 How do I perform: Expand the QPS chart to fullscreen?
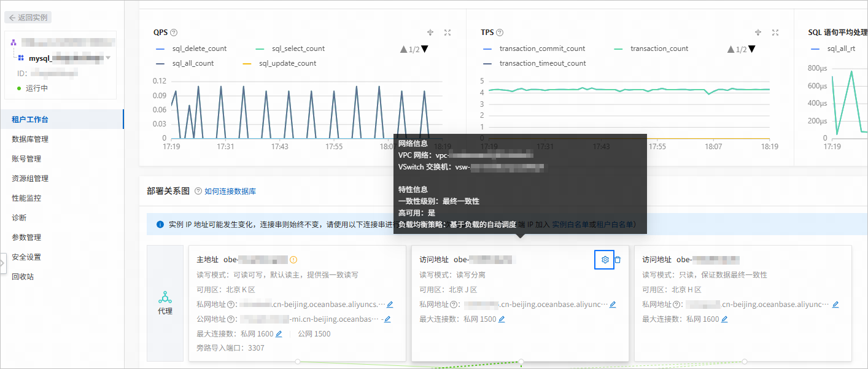tap(448, 33)
